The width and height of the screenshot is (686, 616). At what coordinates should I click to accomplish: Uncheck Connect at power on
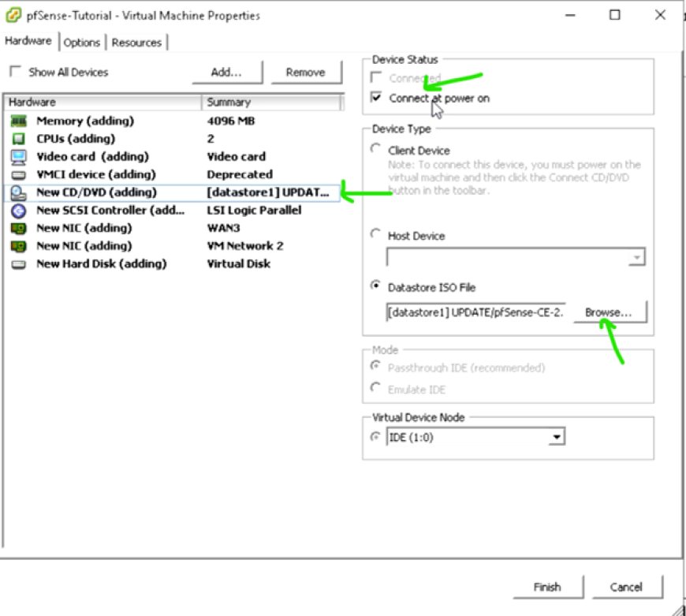(376, 97)
